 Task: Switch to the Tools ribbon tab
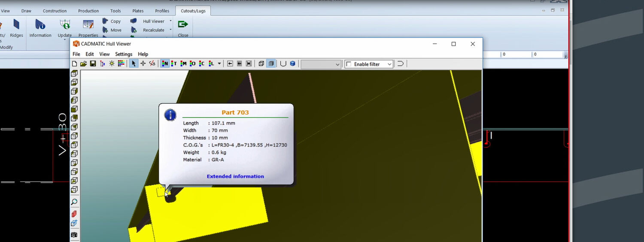pyautogui.click(x=115, y=11)
